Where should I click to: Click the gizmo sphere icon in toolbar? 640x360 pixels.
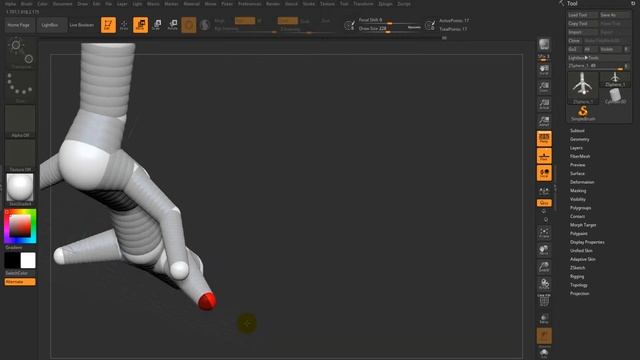pos(189,25)
